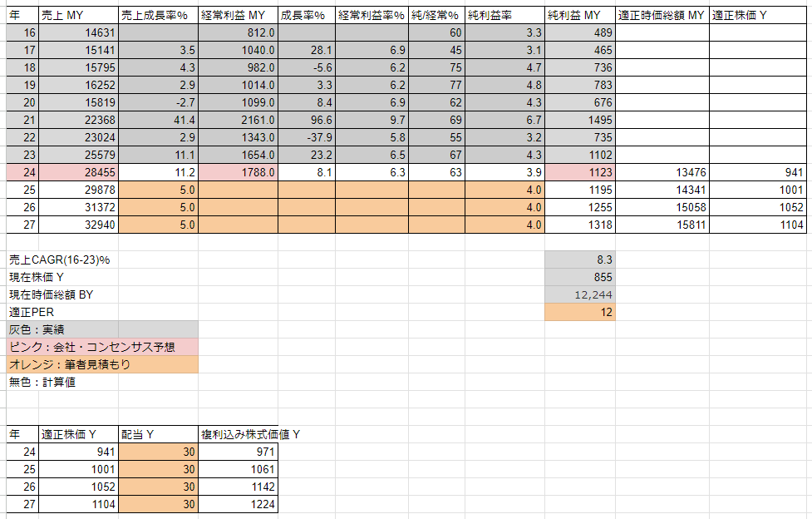Select orange legend cell オレンジ：筆者見積もり
This screenshot has width=812, height=519.
[102, 364]
